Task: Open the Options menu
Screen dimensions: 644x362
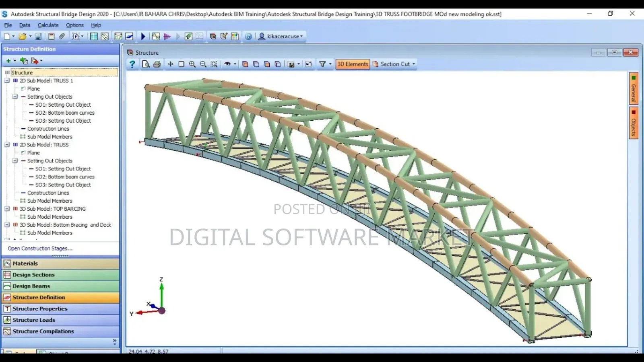Action: 75,25
